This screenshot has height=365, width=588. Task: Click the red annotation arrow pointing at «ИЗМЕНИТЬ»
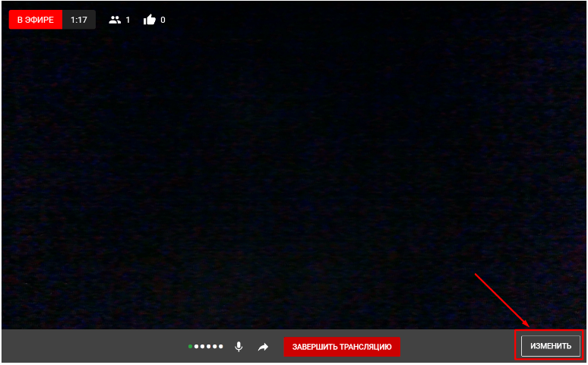point(503,299)
